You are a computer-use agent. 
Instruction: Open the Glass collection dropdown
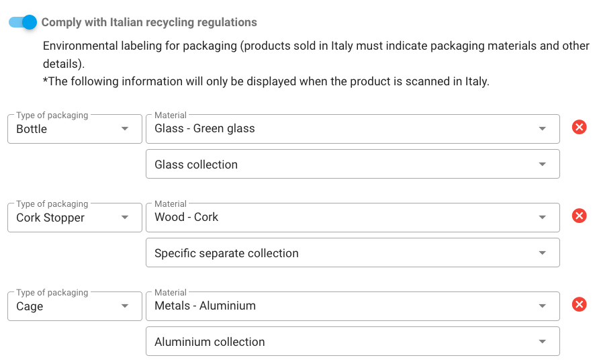pyautogui.click(x=352, y=165)
